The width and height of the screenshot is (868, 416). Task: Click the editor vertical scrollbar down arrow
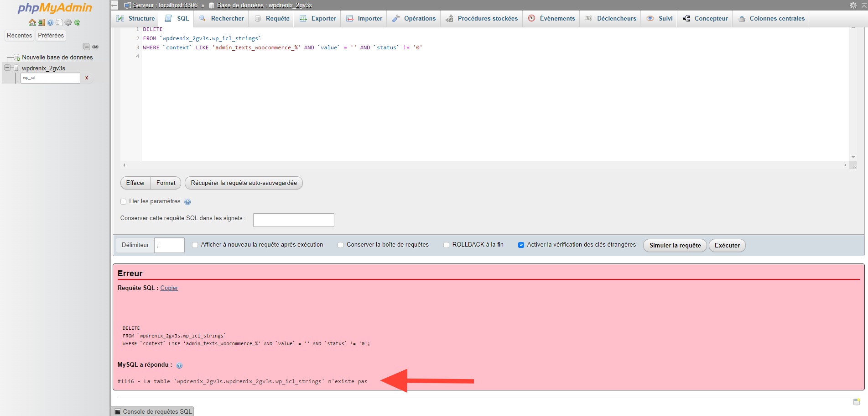[853, 157]
